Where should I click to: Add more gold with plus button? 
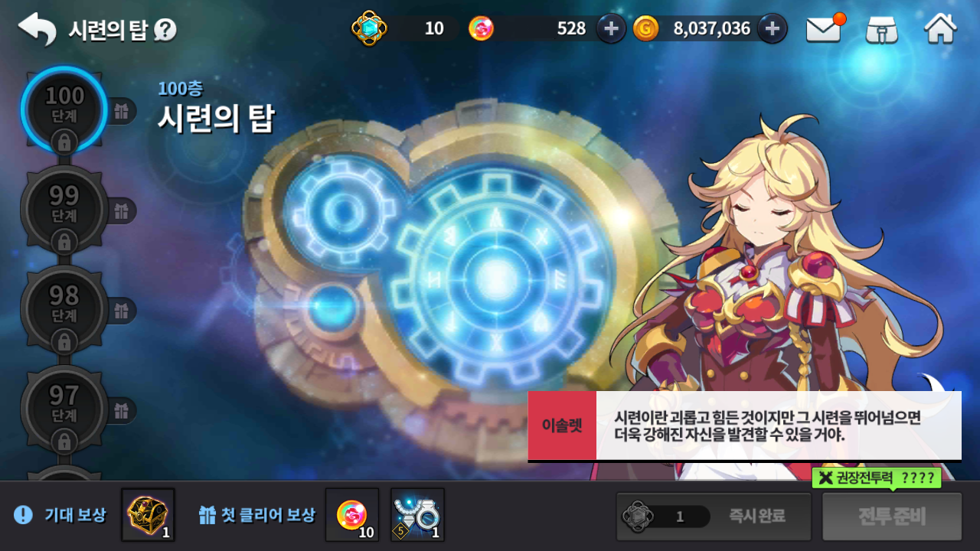(772, 29)
